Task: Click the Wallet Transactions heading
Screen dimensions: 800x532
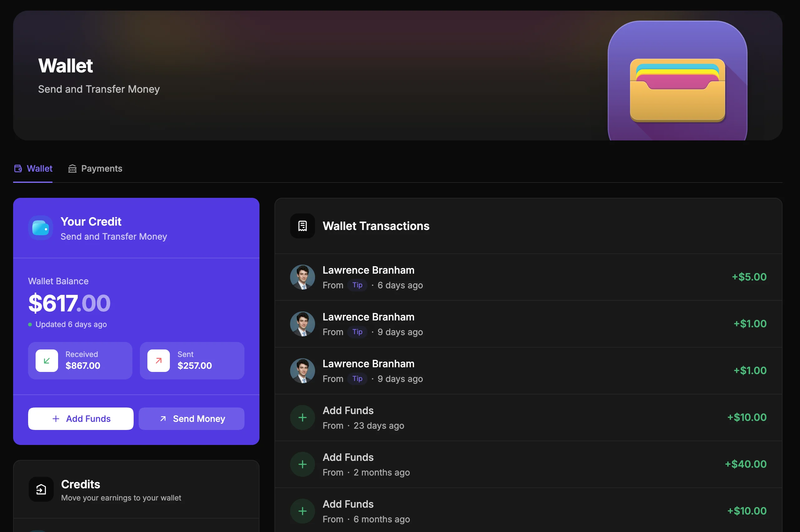Action: click(x=376, y=226)
